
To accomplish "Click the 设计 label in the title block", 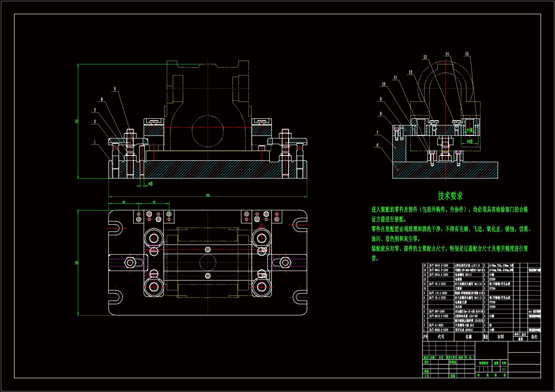I will (x=426, y=362).
